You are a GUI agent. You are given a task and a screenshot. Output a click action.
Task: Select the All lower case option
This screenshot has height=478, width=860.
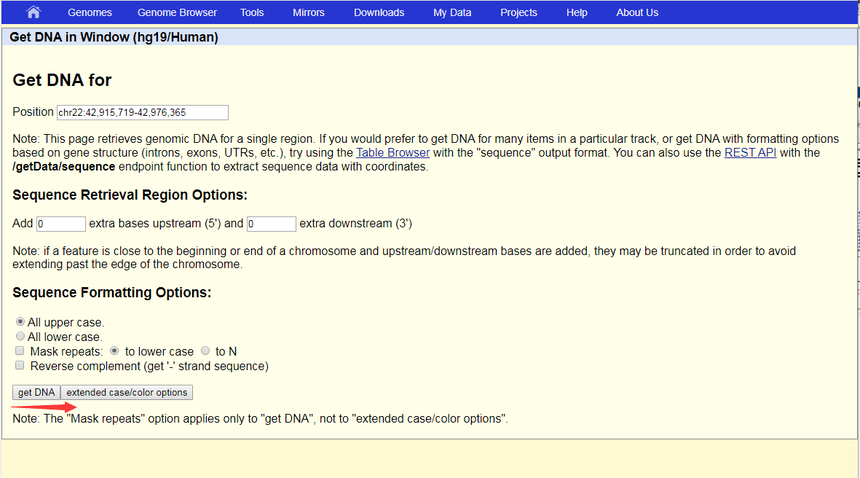point(20,337)
